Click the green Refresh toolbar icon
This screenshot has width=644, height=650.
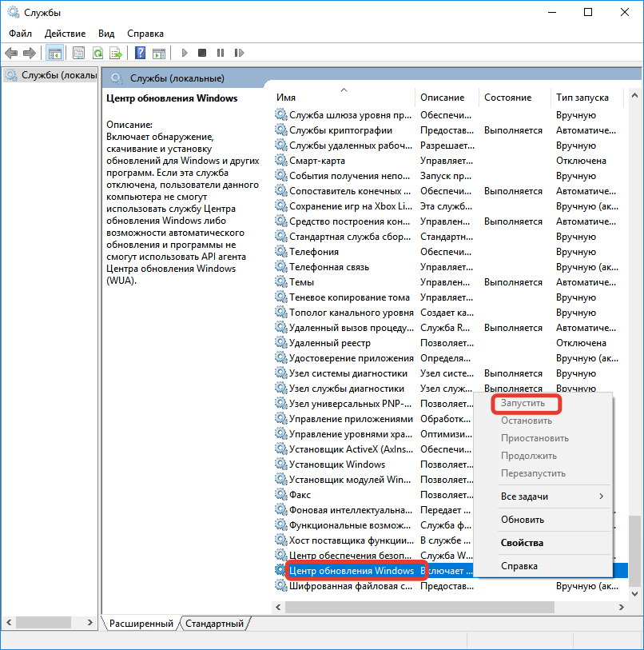pos(97,53)
